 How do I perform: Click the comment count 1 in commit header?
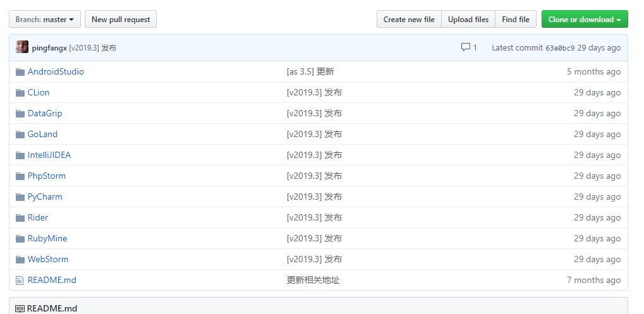475,48
